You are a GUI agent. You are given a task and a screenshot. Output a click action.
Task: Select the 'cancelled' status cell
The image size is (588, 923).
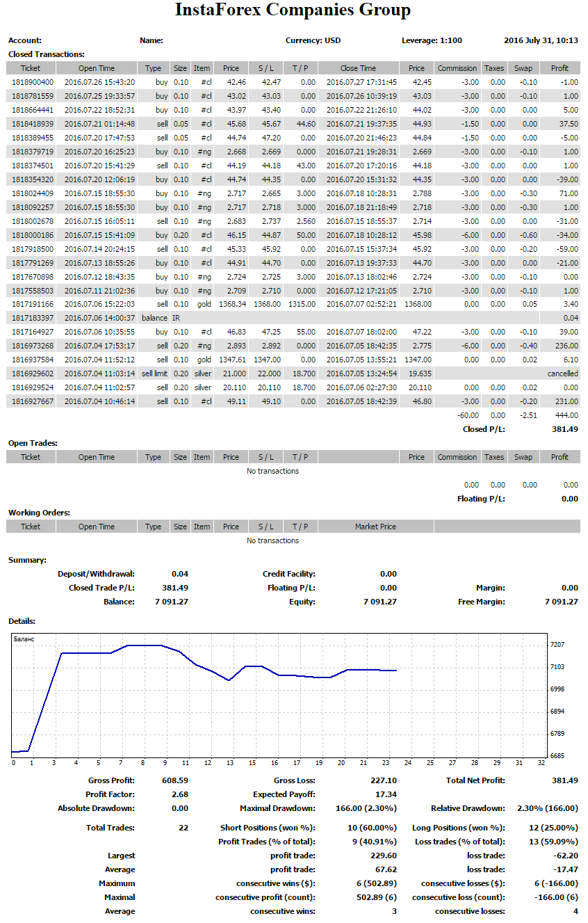[x=562, y=374]
